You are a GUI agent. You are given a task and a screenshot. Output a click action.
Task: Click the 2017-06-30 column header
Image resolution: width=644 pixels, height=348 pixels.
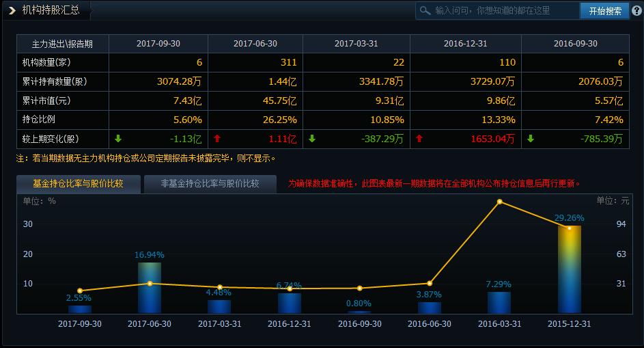[x=255, y=44]
